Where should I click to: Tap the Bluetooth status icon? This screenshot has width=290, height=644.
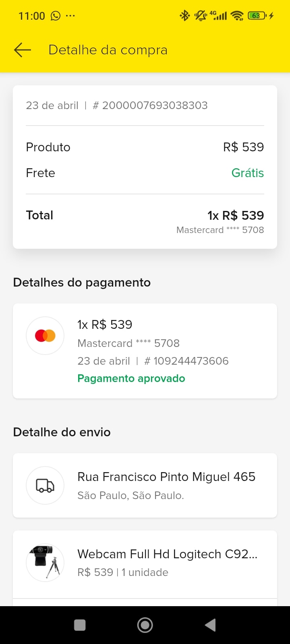(x=184, y=16)
